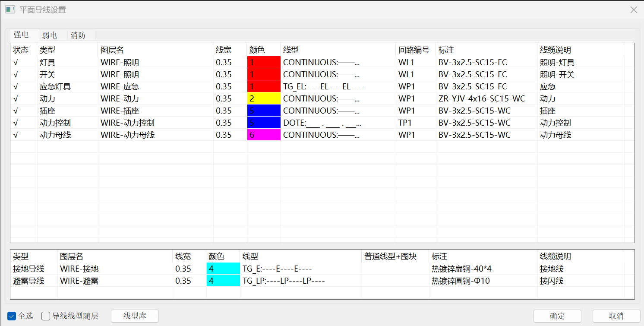Image resolution: width=644 pixels, height=326 pixels.
Task: Toggle the status checkmark for 动力母线 row
Action: (x=16, y=135)
